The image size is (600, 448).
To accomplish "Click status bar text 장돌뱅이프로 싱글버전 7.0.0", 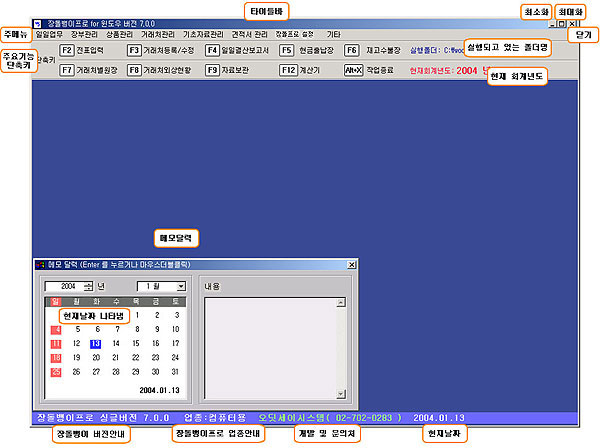I will (x=103, y=418).
